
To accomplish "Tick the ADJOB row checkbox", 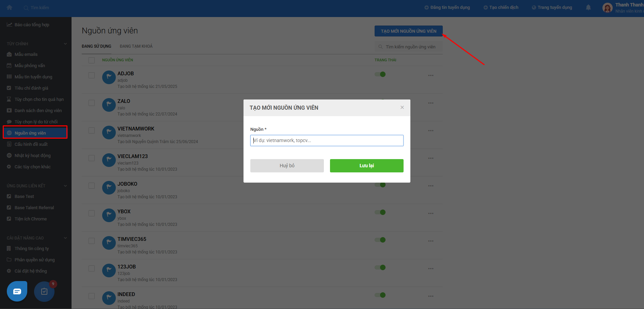I will point(92,75).
